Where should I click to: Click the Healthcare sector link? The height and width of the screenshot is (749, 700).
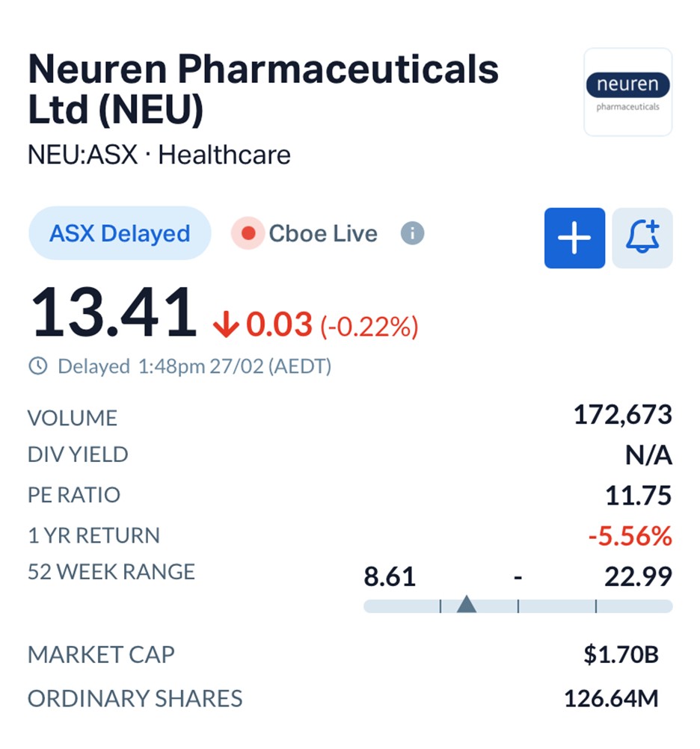224,155
